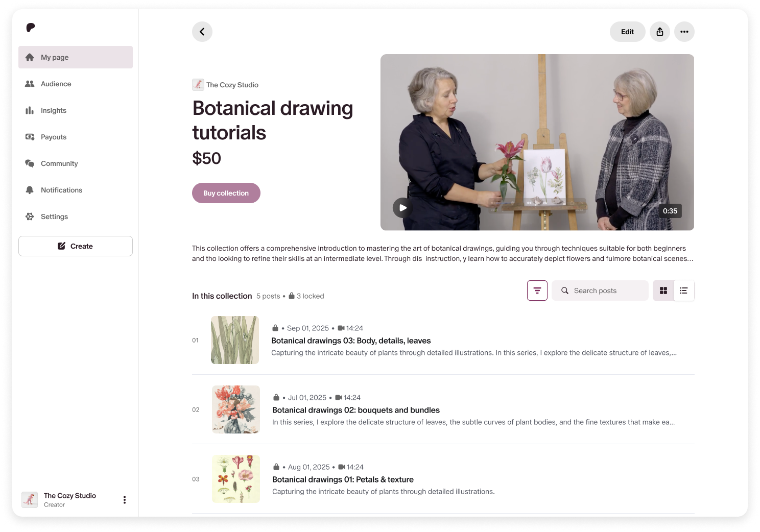
Task: Open the three-dot more options menu
Action: click(x=684, y=32)
